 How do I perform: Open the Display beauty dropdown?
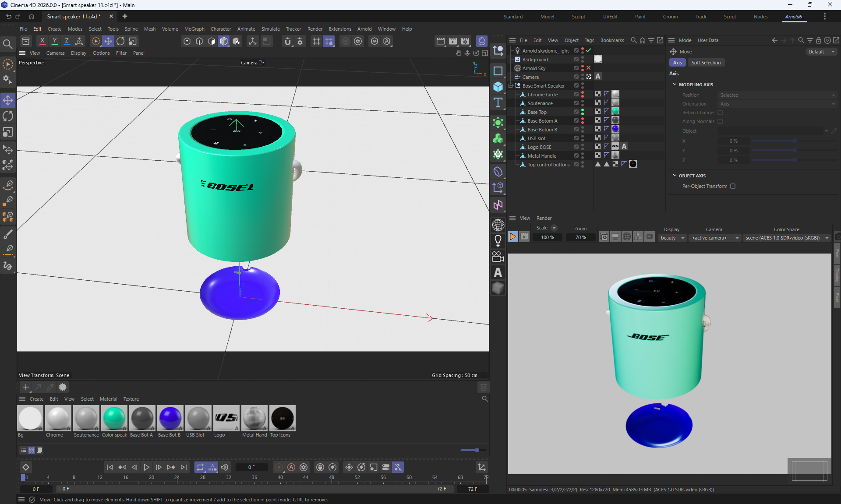tap(672, 238)
